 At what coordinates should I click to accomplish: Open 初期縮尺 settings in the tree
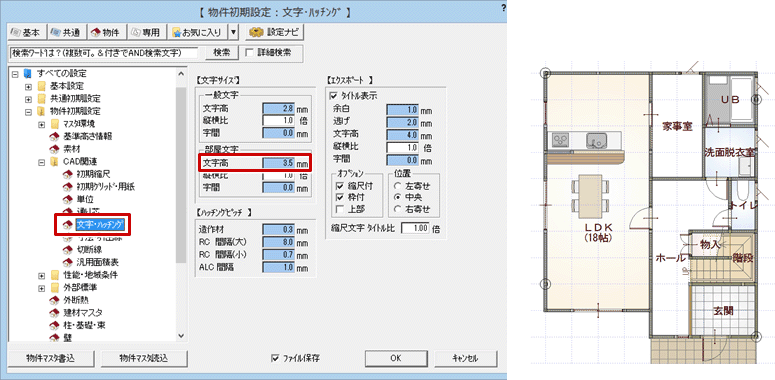(x=88, y=174)
